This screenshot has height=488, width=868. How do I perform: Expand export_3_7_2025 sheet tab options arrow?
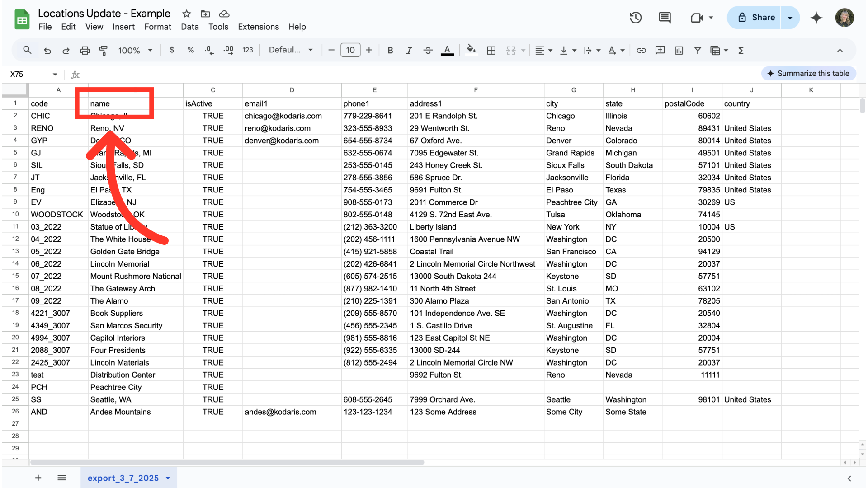[168, 478]
